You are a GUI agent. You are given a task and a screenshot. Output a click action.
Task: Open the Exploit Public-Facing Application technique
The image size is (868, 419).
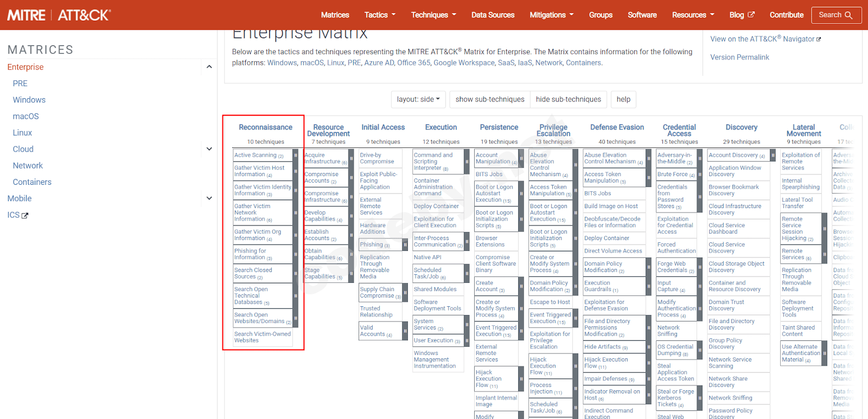[x=379, y=181]
